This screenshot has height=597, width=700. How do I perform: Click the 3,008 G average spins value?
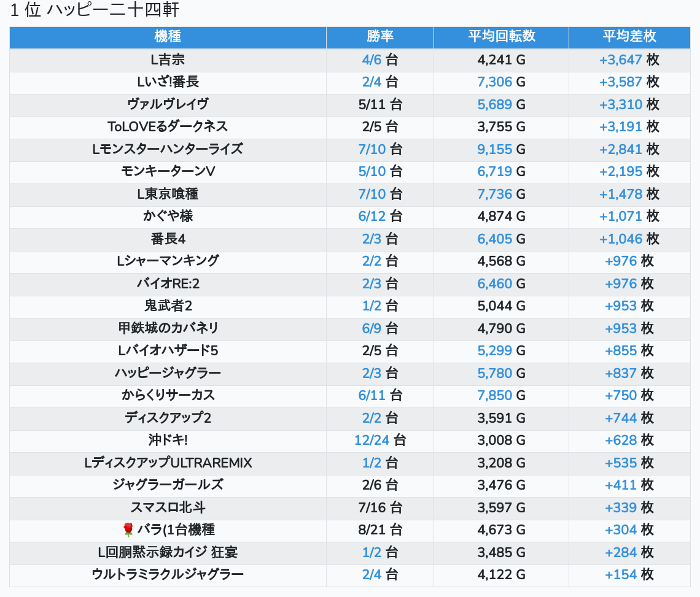[501, 441]
